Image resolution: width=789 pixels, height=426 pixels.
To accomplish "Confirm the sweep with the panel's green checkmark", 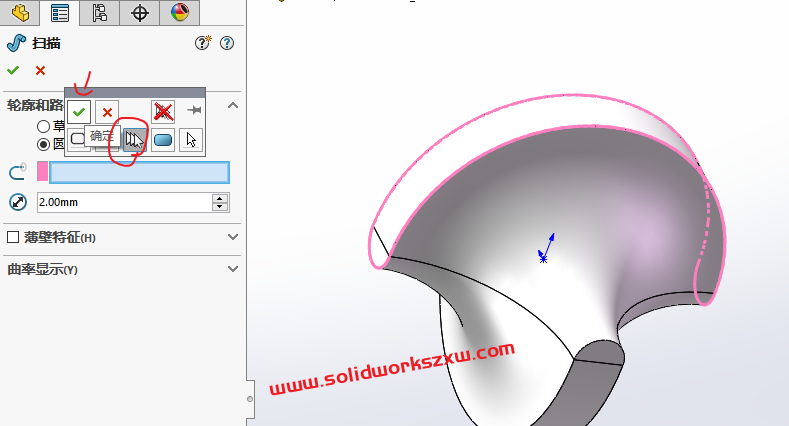I will (x=13, y=70).
